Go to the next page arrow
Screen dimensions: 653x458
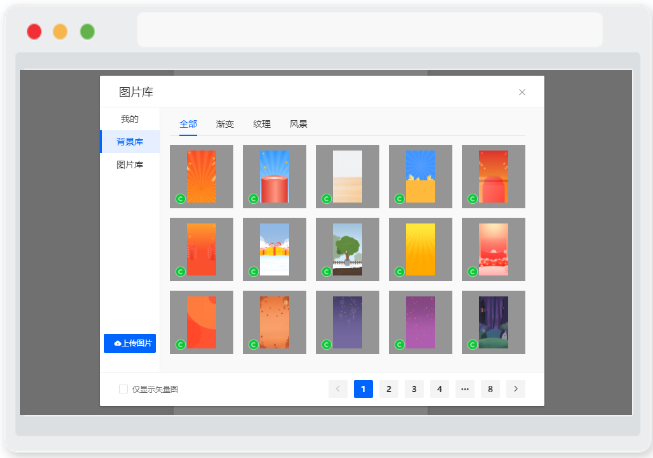point(516,389)
